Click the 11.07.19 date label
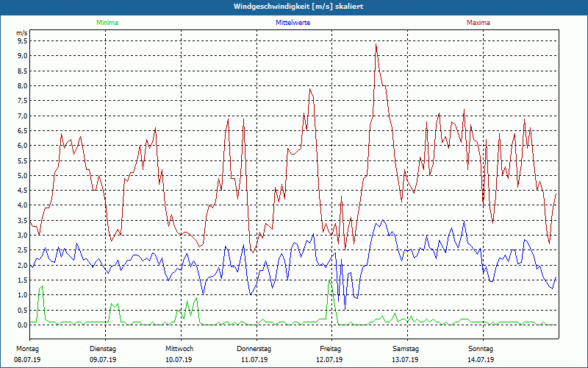The width and height of the screenshot is (588, 368). [x=254, y=360]
